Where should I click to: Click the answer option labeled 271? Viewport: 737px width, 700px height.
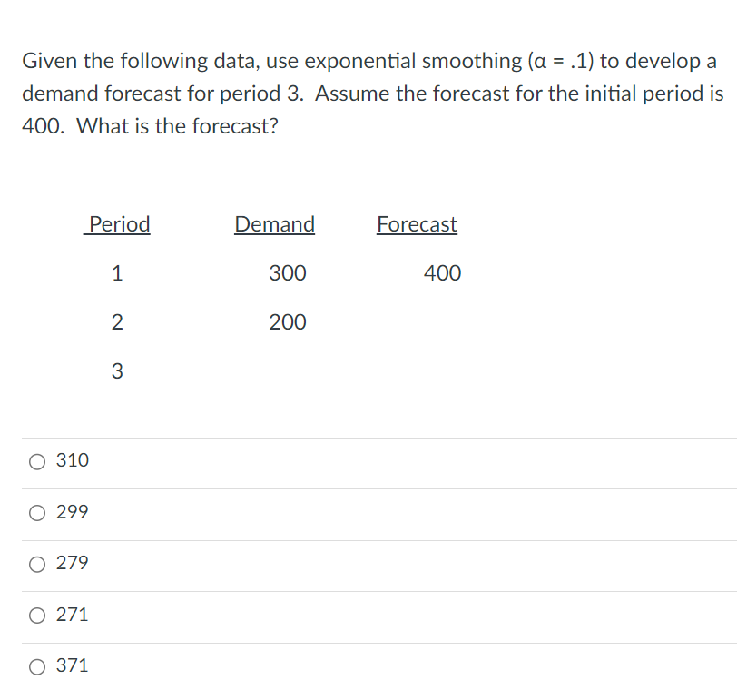(74, 615)
